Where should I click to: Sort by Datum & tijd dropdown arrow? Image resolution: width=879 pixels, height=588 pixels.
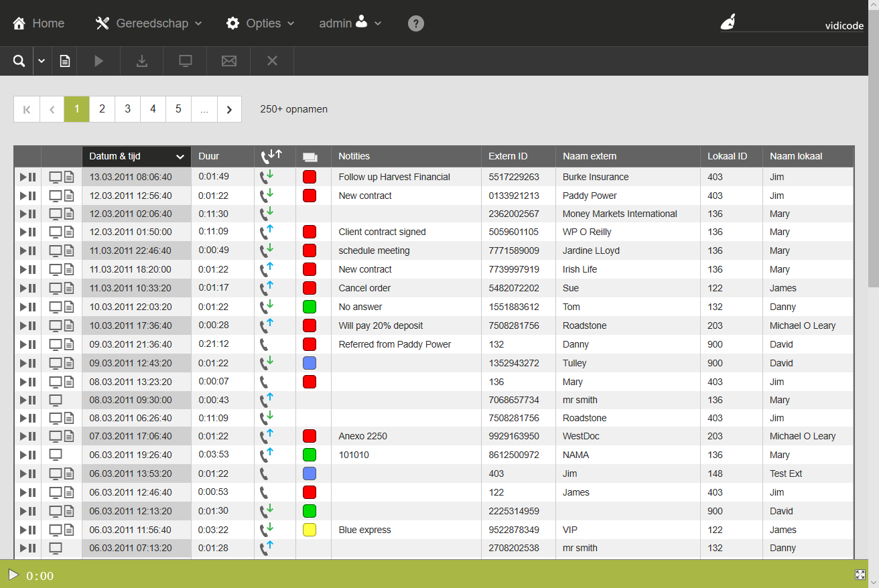pyautogui.click(x=180, y=157)
